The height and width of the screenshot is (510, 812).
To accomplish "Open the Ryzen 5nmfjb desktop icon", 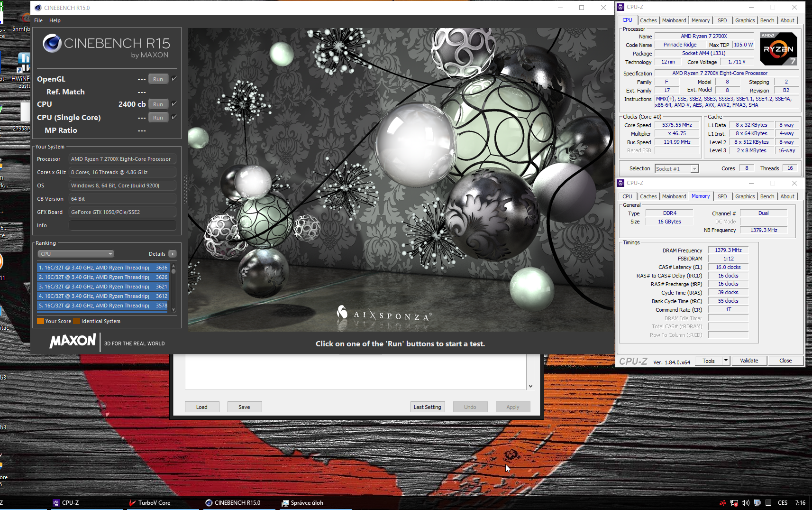I will (x=23, y=19).
